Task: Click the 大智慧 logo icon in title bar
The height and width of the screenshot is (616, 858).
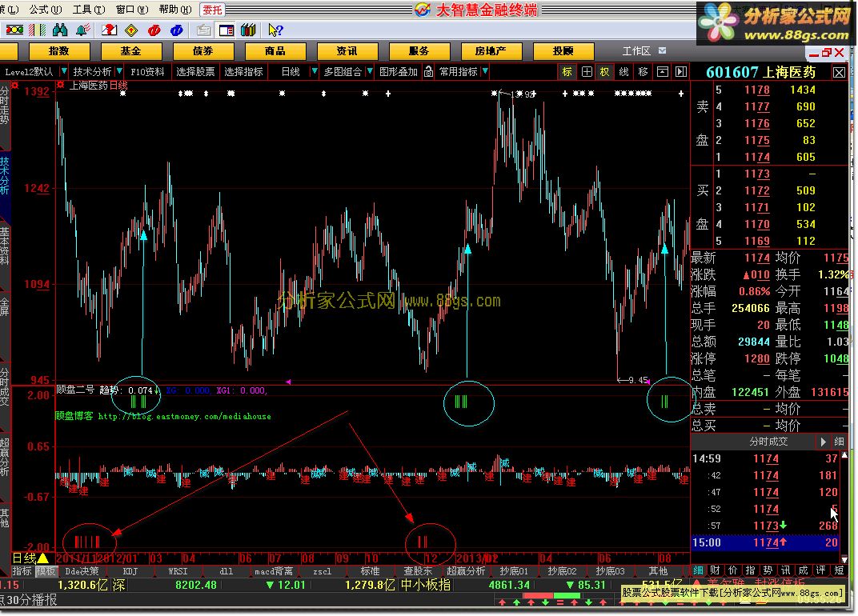Action: point(423,10)
